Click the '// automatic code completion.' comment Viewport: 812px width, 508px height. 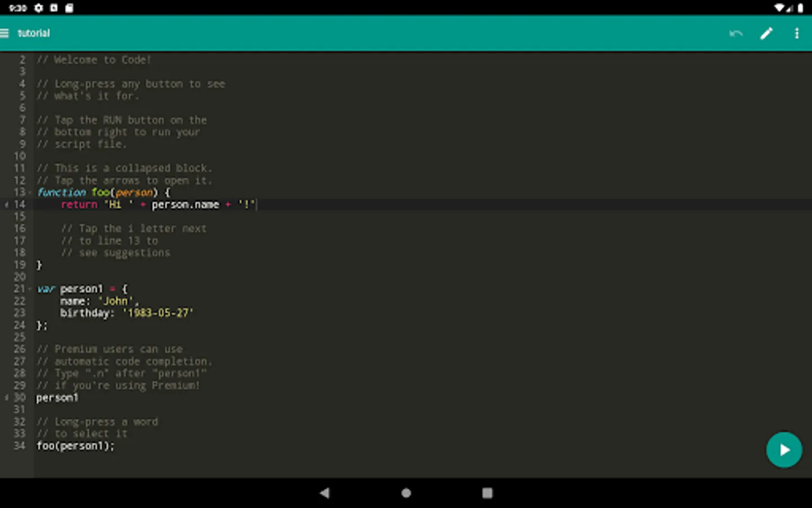(x=125, y=361)
